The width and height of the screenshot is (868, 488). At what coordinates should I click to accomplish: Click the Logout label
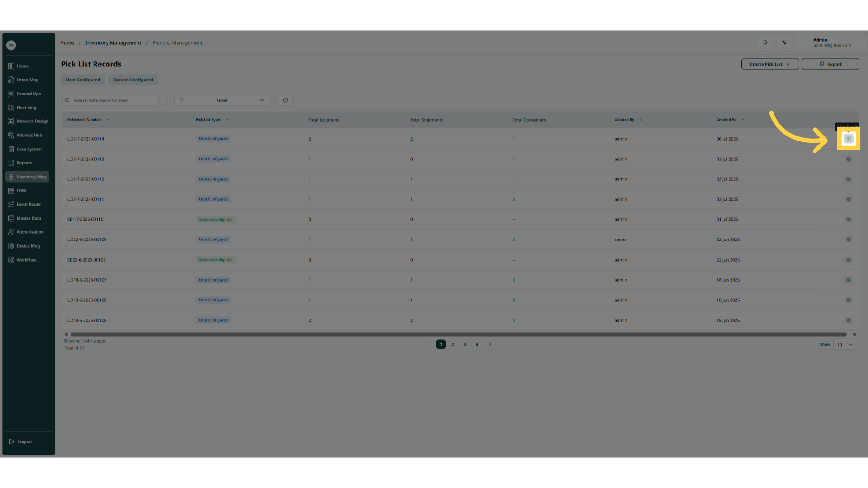coord(25,441)
